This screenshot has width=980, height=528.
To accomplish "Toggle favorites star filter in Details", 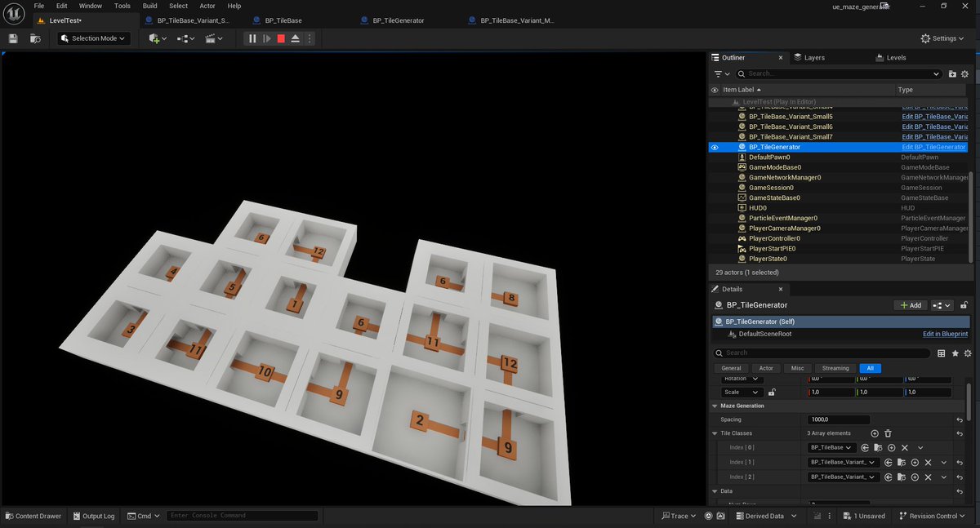I will click(954, 353).
